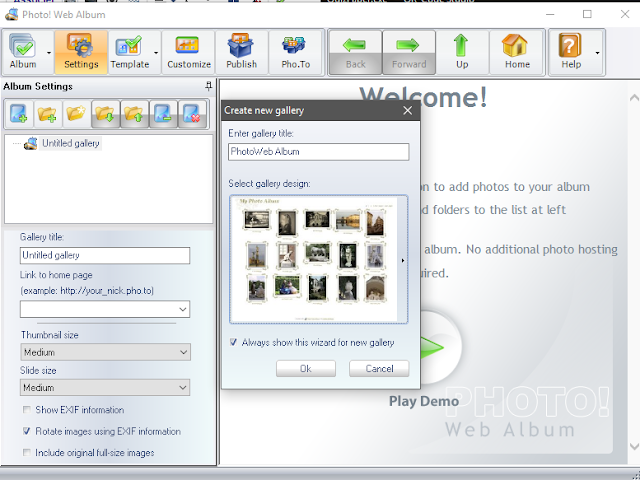Open Help with the question mark icon
Image resolution: width=640 pixels, height=480 pixels.
(x=571, y=52)
